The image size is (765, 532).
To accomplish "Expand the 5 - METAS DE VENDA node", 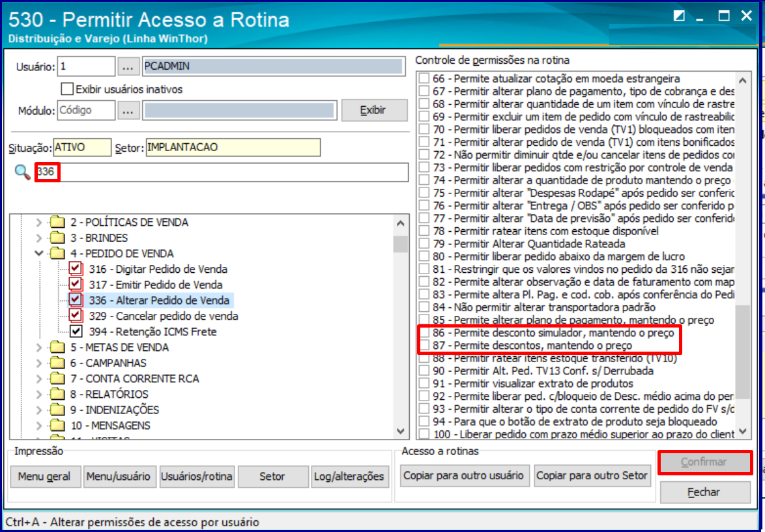I will point(39,347).
